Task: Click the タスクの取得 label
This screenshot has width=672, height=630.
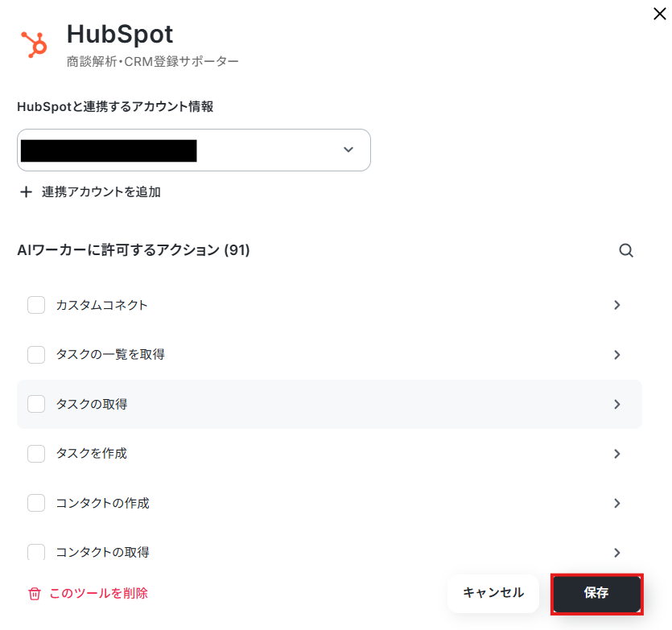Action: click(x=92, y=404)
